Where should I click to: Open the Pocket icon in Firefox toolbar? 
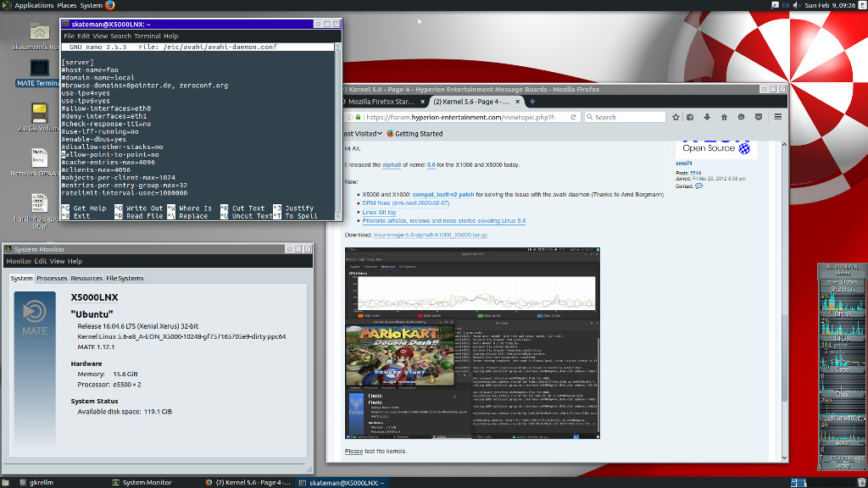pyautogui.click(x=759, y=117)
